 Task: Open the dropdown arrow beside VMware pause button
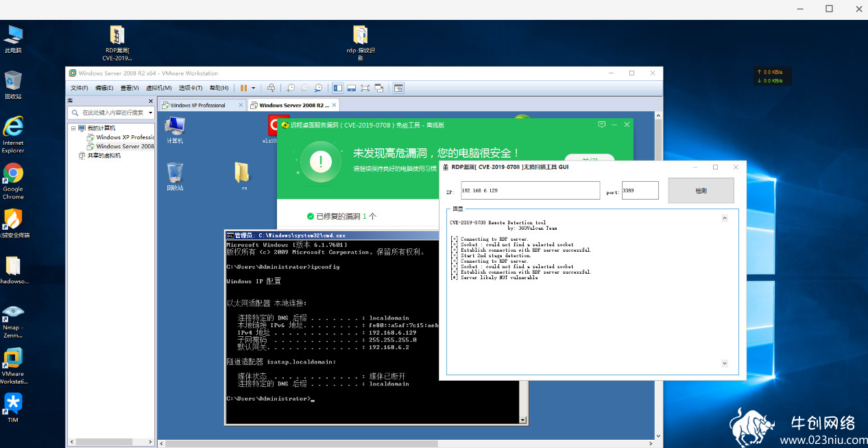tap(253, 88)
